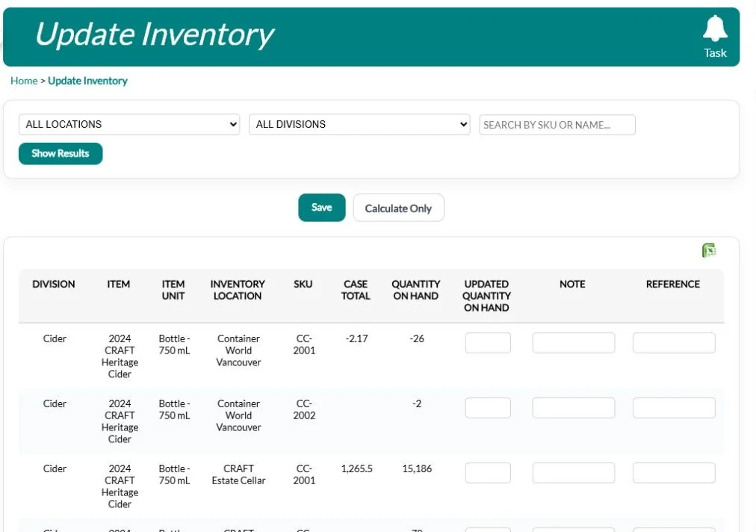Save the inventory updates
Image resolution: width=756 pixels, height=532 pixels.
[x=321, y=208]
